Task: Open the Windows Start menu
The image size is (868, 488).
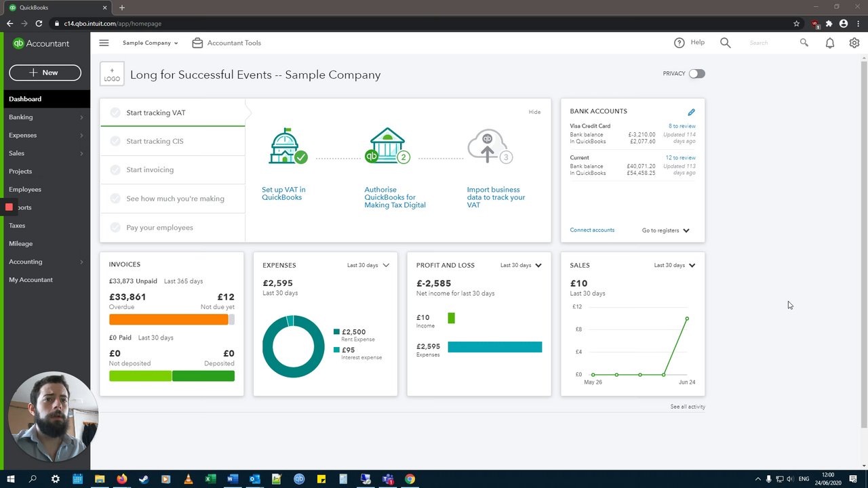Action: tap(10, 479)
